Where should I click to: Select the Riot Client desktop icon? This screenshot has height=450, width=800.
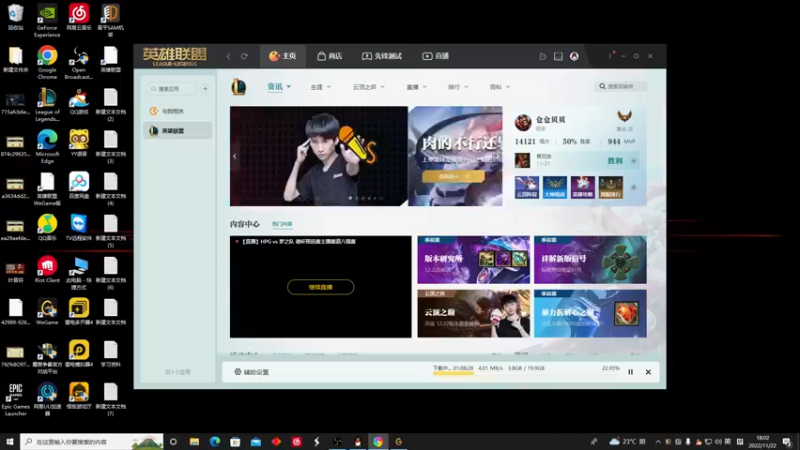(47, 270)
